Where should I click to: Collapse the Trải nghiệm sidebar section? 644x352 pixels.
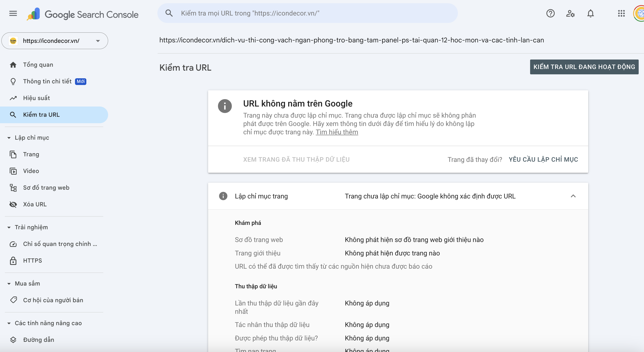tap(9, 227)
